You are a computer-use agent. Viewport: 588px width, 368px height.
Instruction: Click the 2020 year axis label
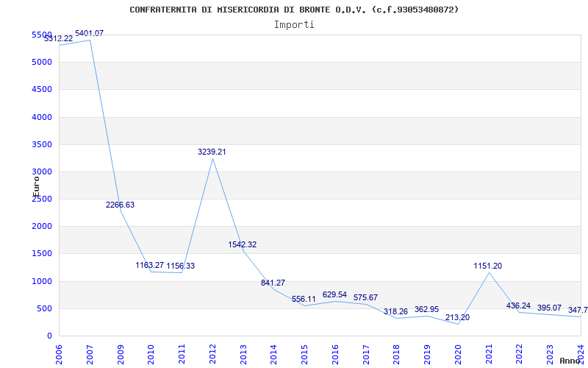click(x=458, y=354)
